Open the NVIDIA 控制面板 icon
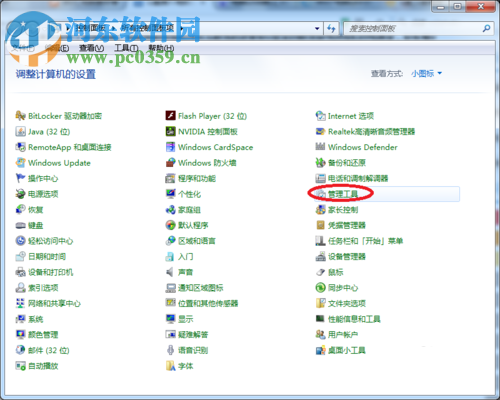This screenshot has width=500, height=400. [x=170, y=132]
